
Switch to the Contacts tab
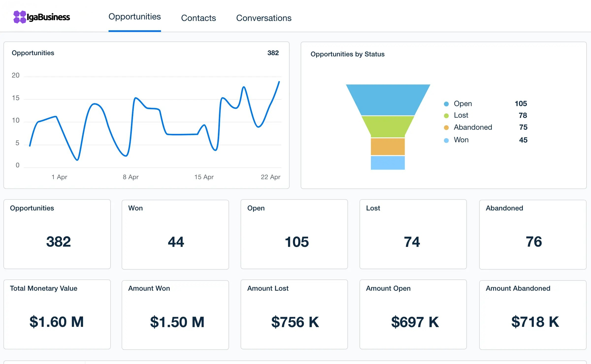tap(198, 18)
